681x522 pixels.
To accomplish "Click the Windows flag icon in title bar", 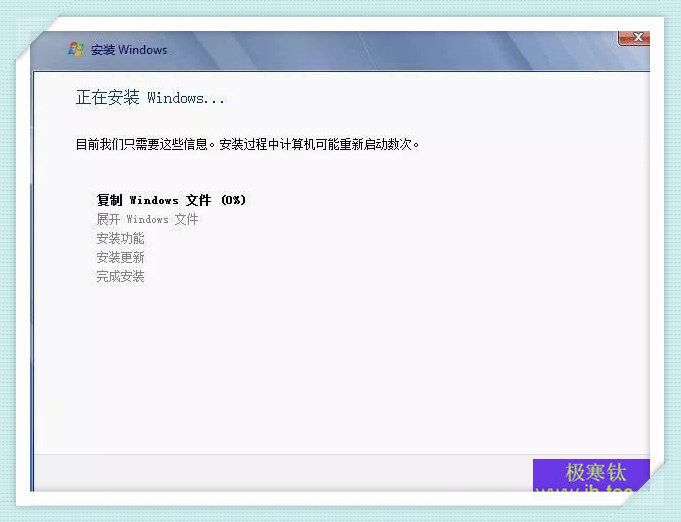I will 76,50.
